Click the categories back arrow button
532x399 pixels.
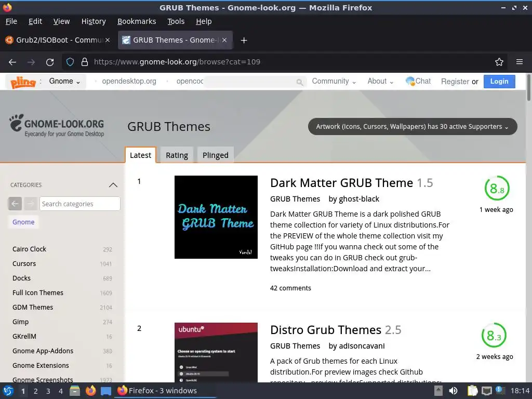(15, 204)
